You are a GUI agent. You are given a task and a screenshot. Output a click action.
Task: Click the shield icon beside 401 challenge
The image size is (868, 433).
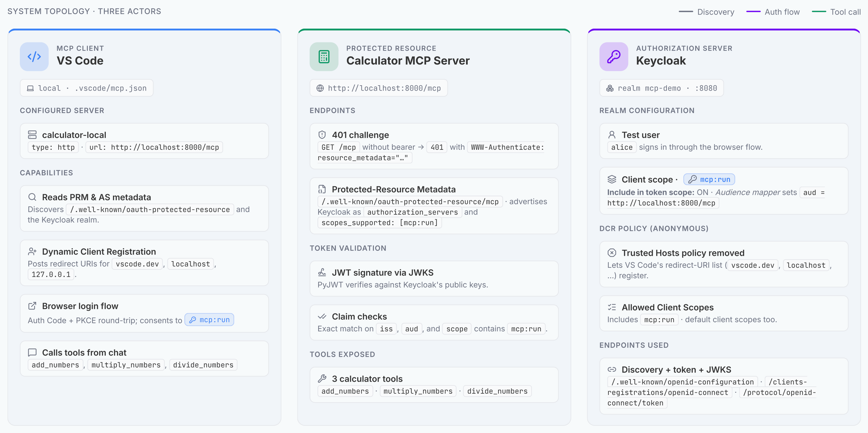(322, 135)
